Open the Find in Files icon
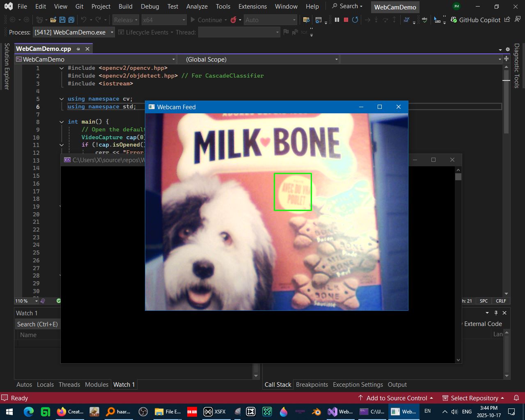 (x=306, y=20)
